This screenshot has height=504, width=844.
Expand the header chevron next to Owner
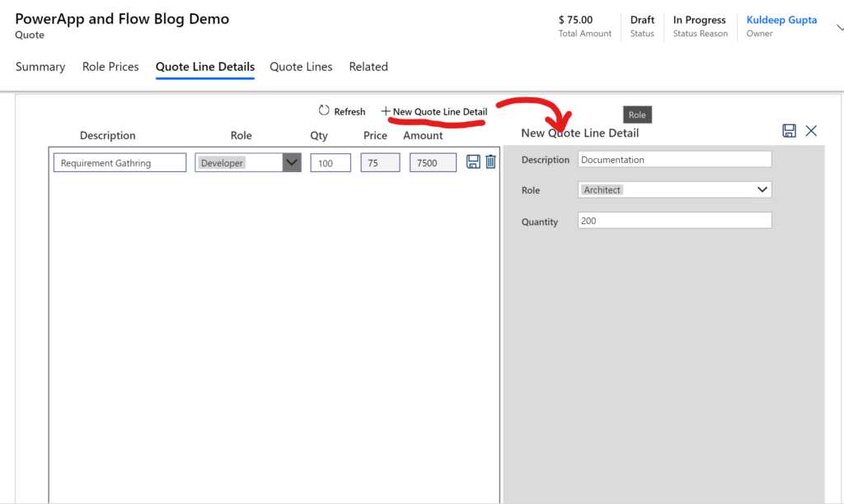[x=839, y=27]
